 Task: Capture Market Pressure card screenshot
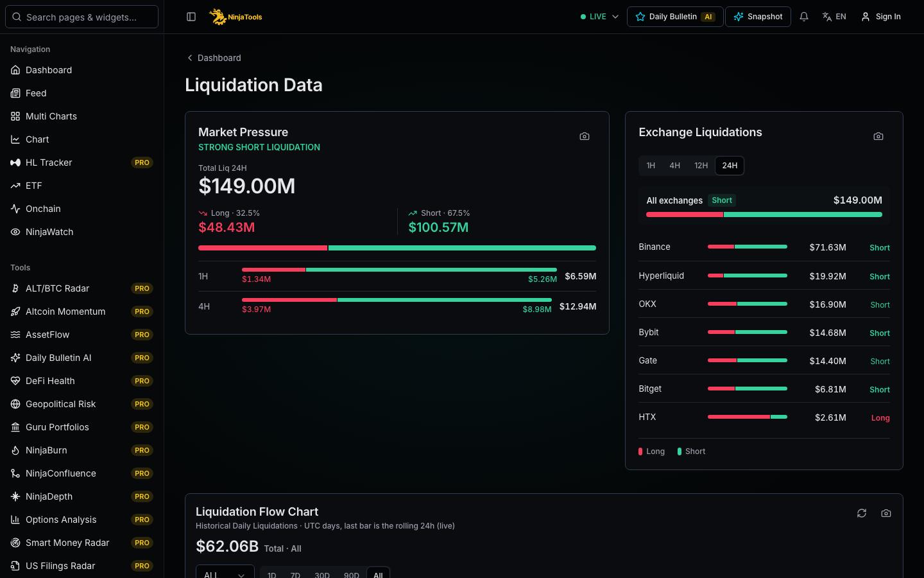pyautogui.click(x=585, y=136)
